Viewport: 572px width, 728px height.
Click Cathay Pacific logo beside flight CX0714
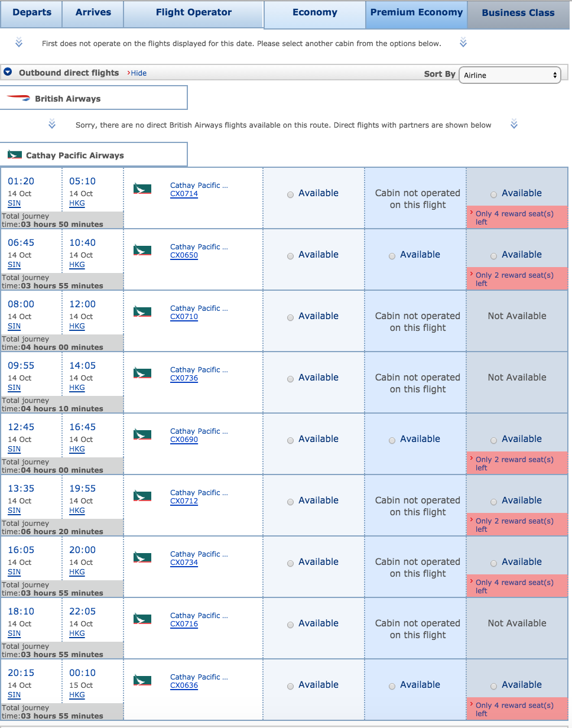click(142, 189)
